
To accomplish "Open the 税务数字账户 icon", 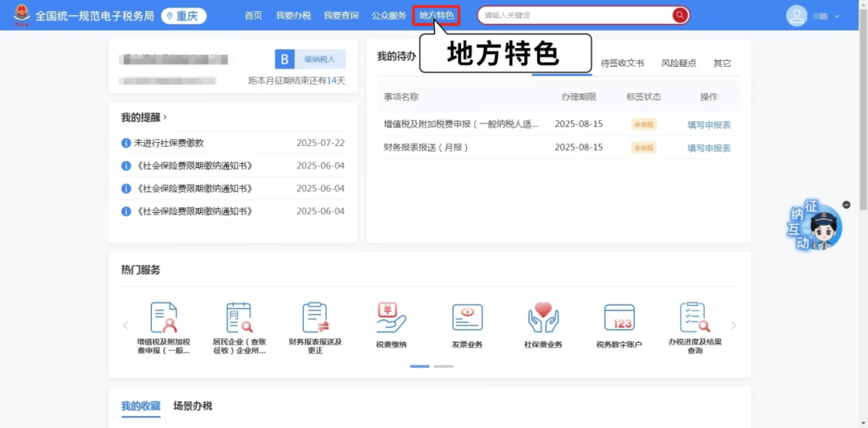I will point(619,318).
